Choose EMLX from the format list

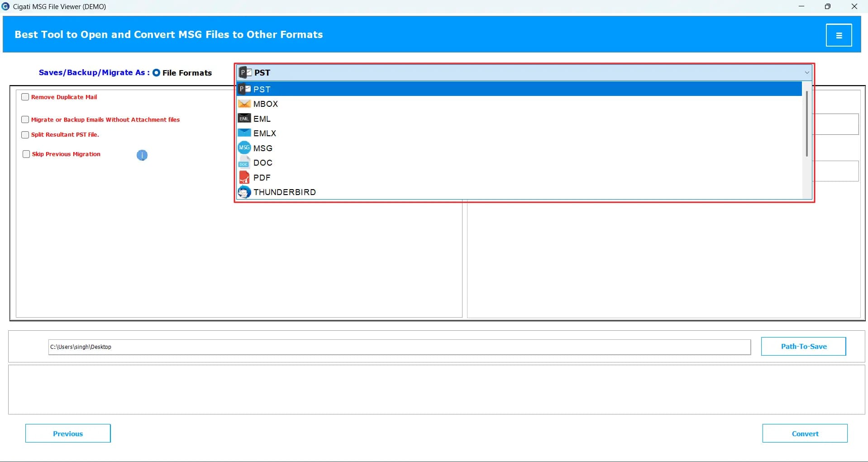click(x=519, y=133)
